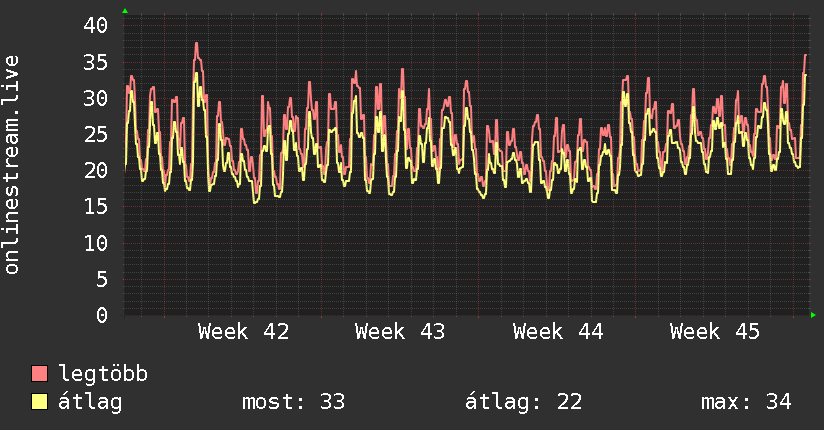Click the 'átlag: 22' statistic
The width and height of the screenshot is (824, 430).
pos(523,402)
